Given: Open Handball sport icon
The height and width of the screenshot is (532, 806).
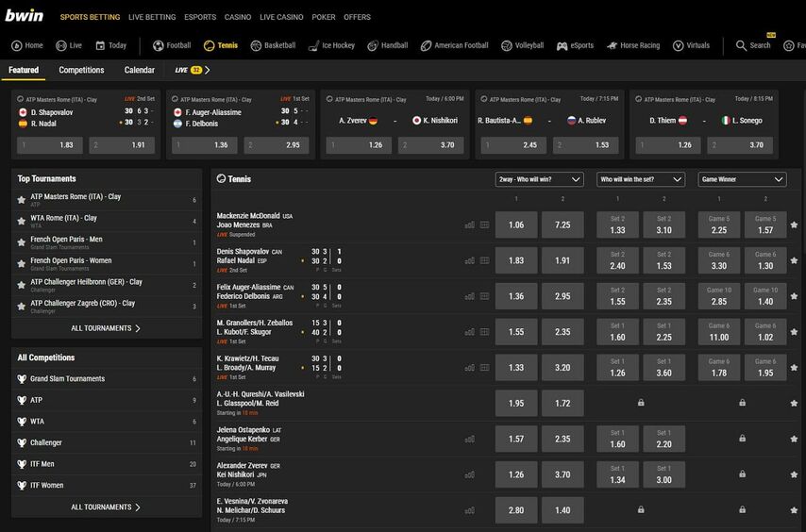Looking at the screenshot, I should [x=373, y=45].
